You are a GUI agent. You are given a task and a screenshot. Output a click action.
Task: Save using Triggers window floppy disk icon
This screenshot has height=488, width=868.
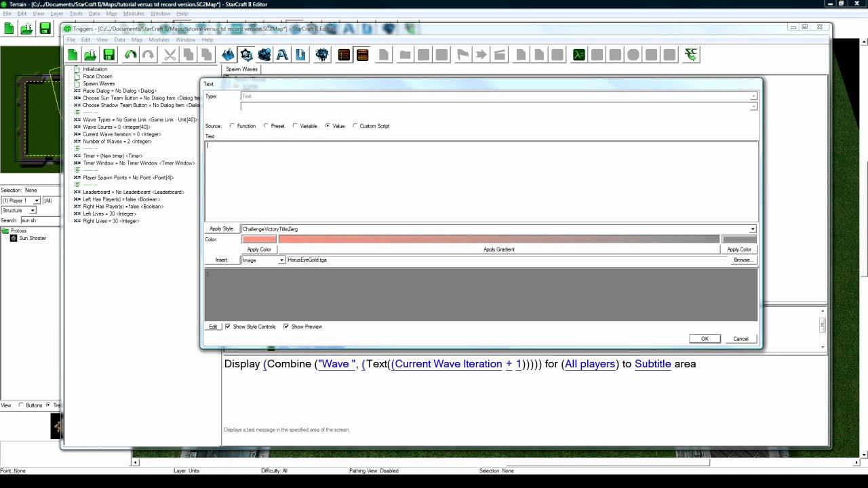(108, 55)
